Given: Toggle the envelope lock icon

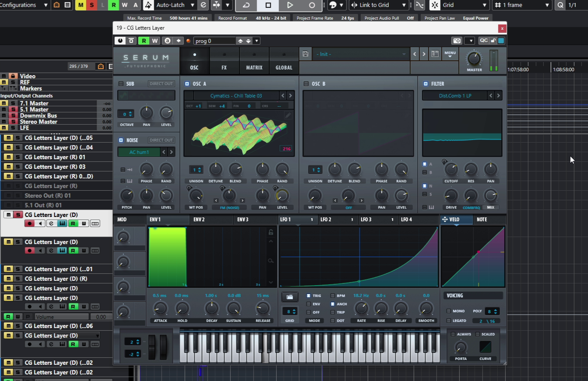Looking at the screenshot, I should point(271,232).
